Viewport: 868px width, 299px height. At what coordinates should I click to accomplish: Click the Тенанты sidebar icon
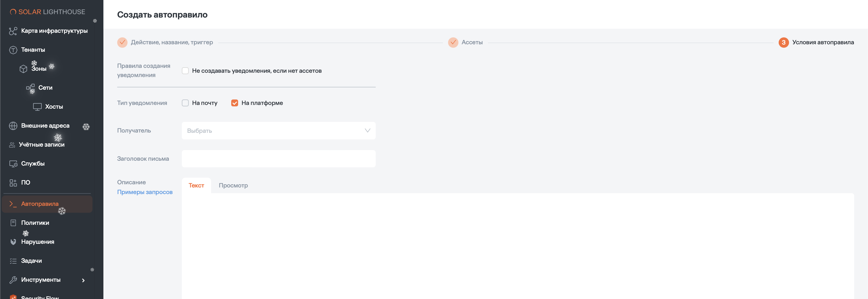coord(13,50)
